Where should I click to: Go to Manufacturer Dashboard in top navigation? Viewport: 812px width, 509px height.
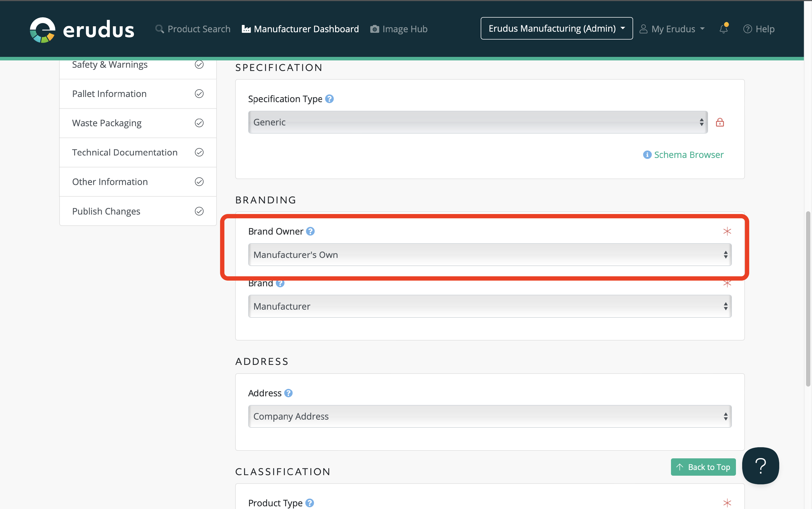(300, 29)
